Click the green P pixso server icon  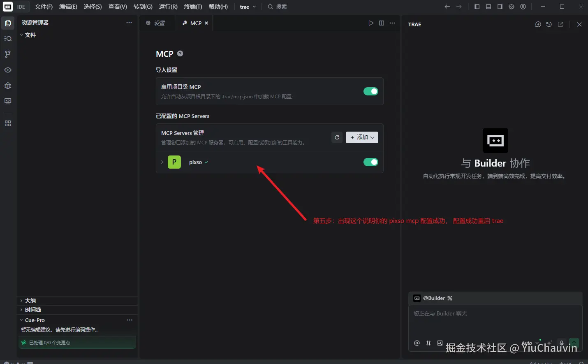point(174,162)
